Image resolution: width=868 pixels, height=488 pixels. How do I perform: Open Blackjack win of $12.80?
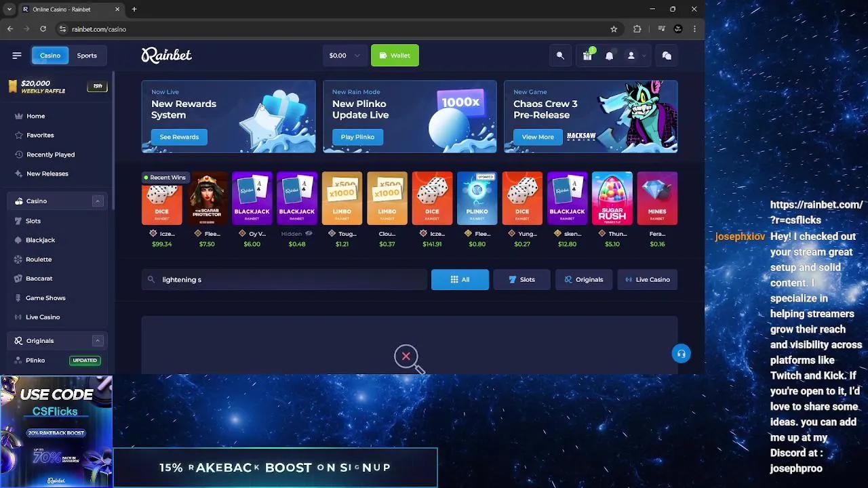point(567,198)
